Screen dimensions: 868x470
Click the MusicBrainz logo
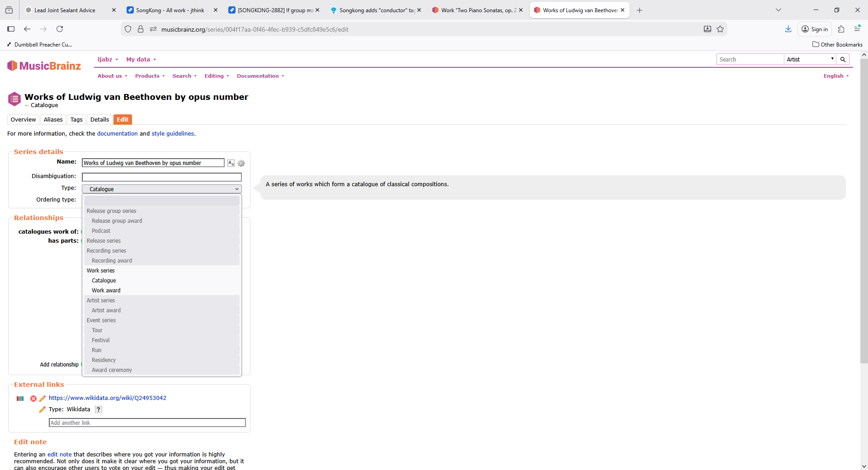coord(44,66)
